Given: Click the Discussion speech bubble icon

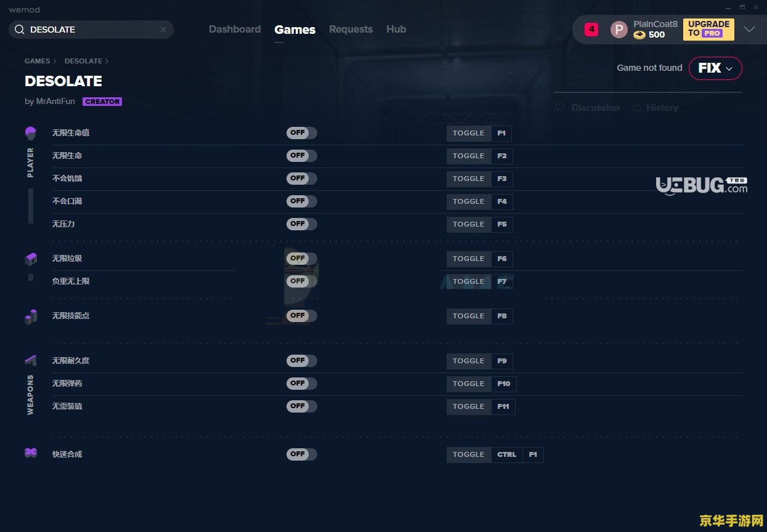Looking at the screenshot, I should (x=560, y=107).
